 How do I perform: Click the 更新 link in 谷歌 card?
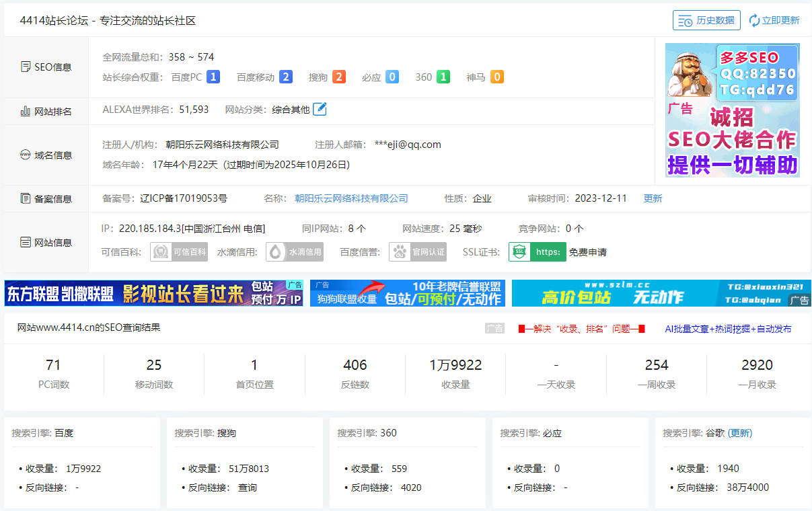coord(740,433)
